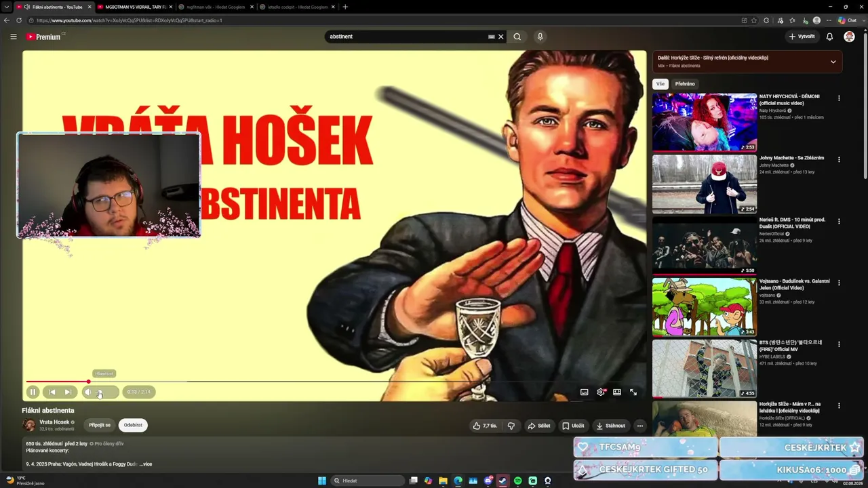Open YouTube notifications bell
The height and width of the screenshot is (488, 868).
829,37
